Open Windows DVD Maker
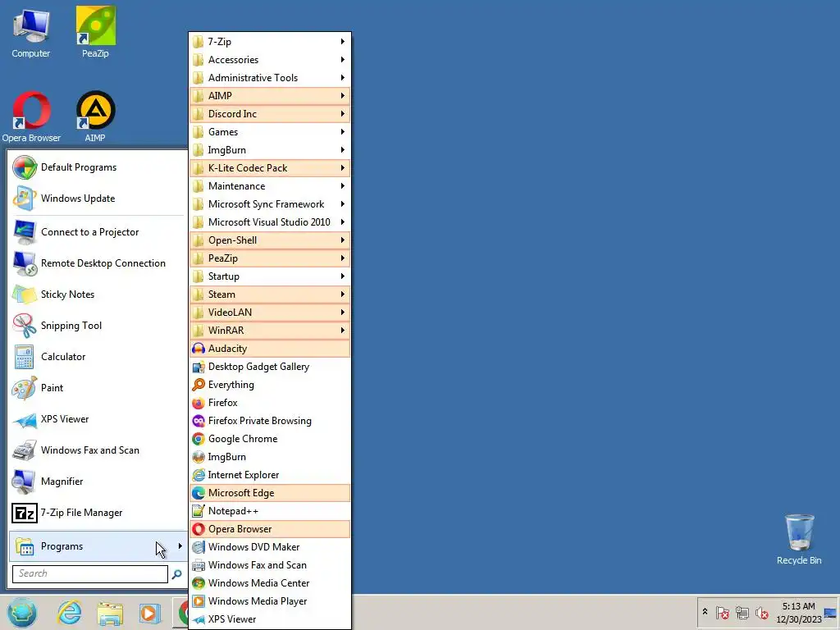This screenshot has height=630, width=840. point(270,547)
